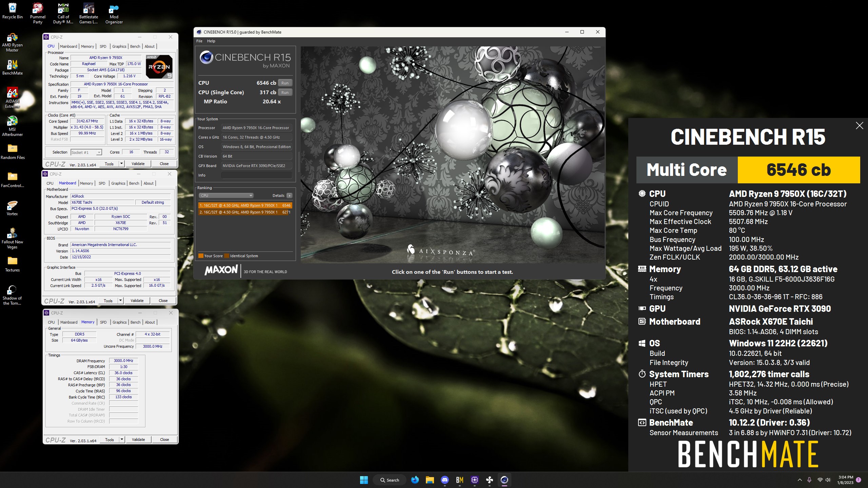This screenshot has height=488, width=868.
Task: Open the Help menu in Cinebench
Action: [x=211, y=41]
